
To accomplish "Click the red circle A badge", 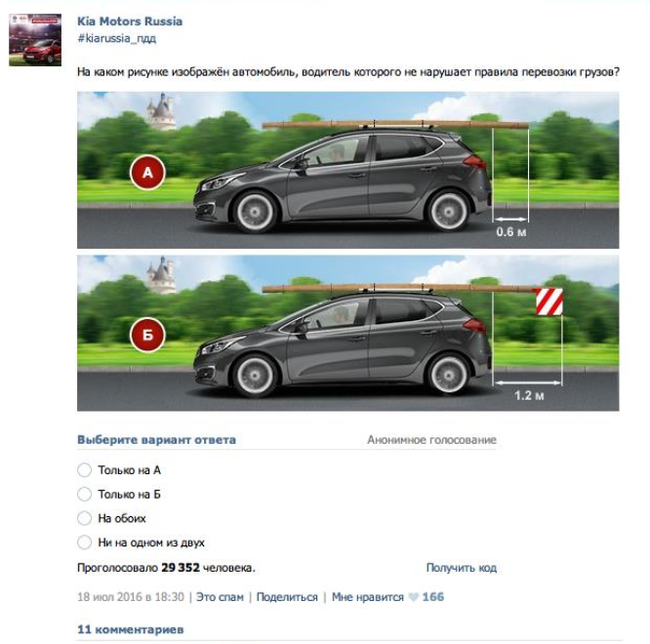I will [147, 172].
